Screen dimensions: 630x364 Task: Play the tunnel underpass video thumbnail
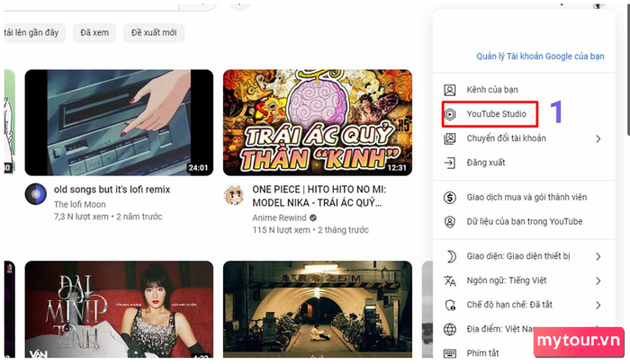tap(318, 309)
